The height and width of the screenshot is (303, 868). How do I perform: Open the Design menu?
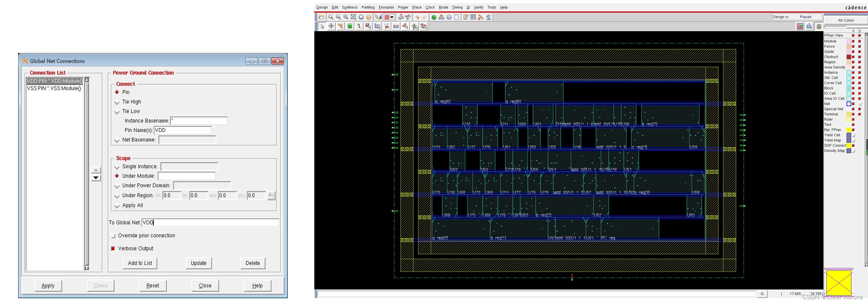[x=322, y=7]
